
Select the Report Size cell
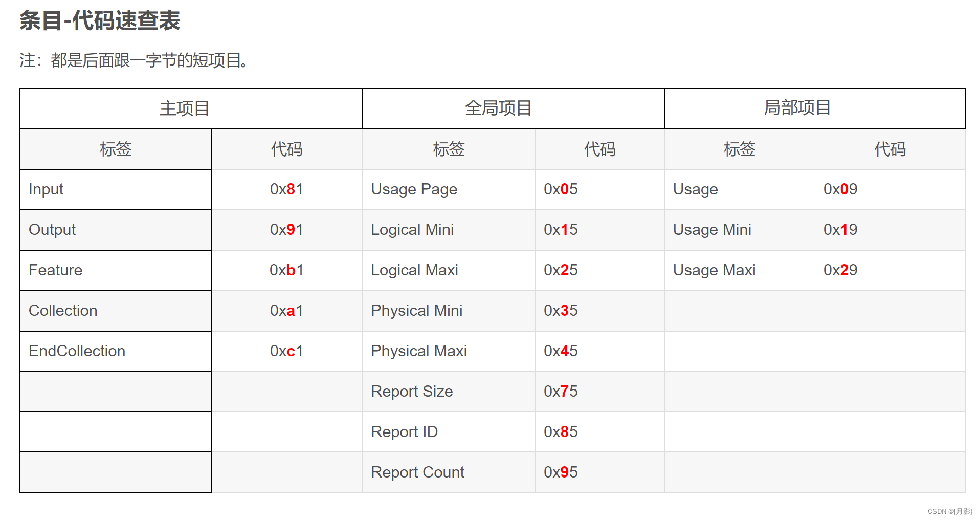(x=449, y=392)
